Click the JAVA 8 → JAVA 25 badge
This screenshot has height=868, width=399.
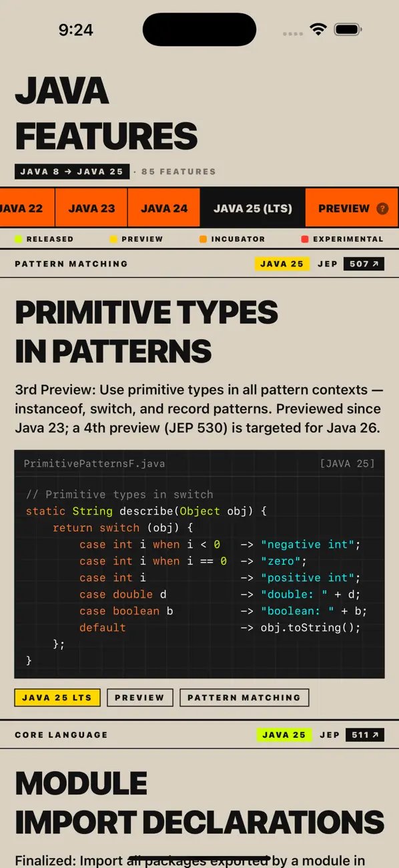[x=71, y=172]
